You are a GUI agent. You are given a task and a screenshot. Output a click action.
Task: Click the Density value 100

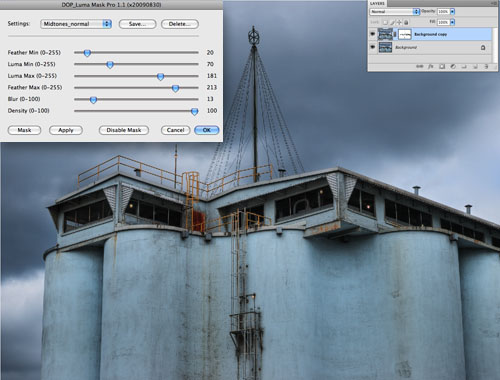point(212,110)
